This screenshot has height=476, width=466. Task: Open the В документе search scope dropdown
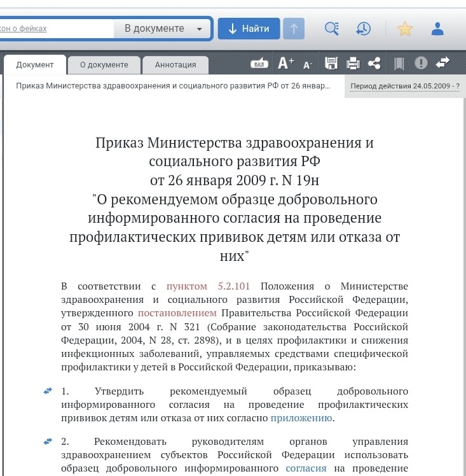tap(162, 29)
